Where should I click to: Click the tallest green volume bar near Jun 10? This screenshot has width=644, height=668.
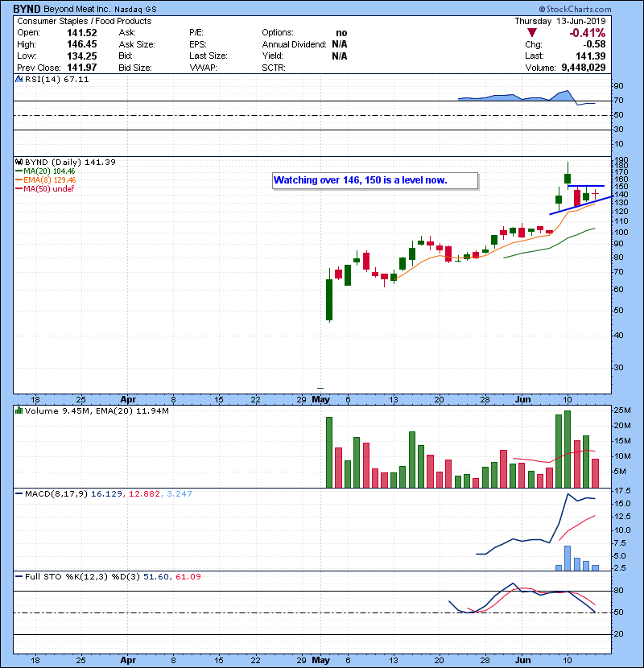[x=568, y=449]
